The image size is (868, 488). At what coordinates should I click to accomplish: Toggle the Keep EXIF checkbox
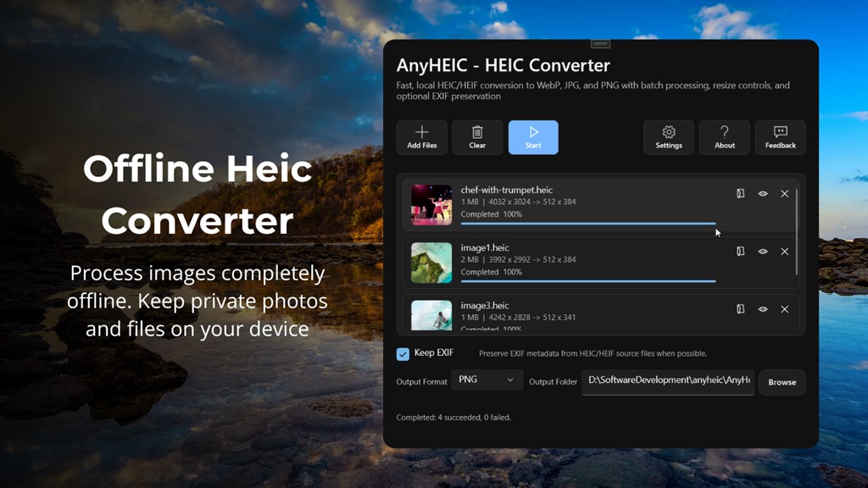403,354
